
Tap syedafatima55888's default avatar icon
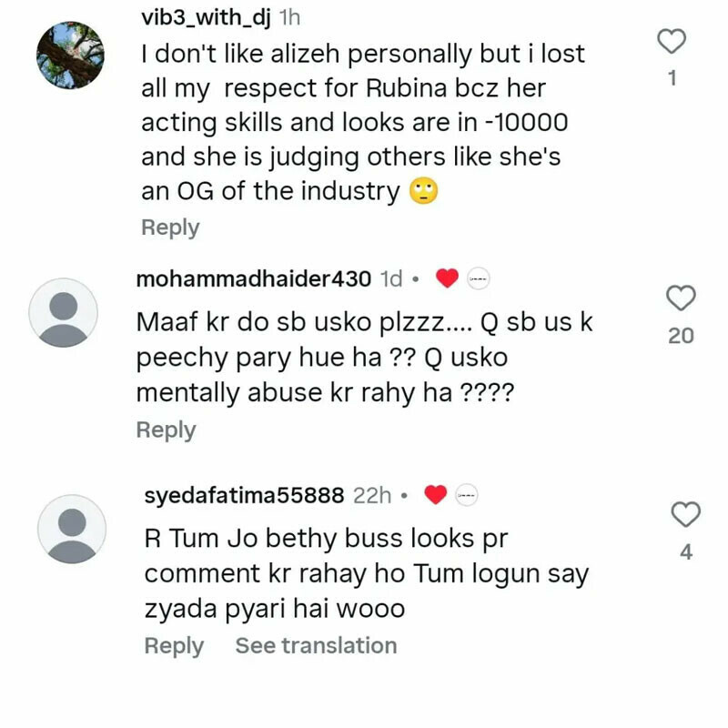(72, 529)
